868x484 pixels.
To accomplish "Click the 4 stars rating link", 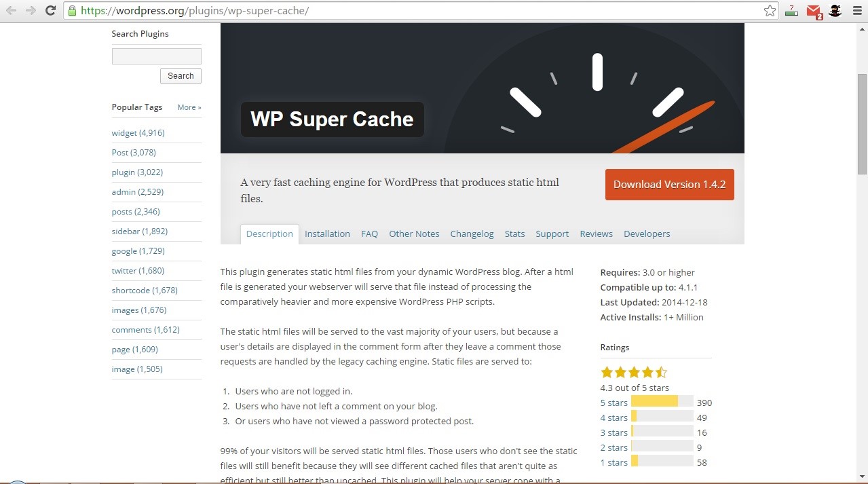I will click(x=614, y=418).
